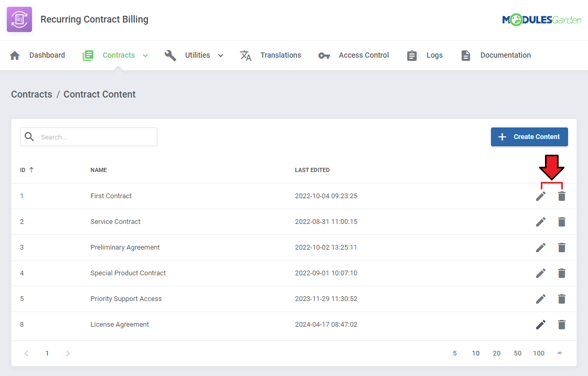
Task: Go to the next page arrow
Action: click(68, 353)
